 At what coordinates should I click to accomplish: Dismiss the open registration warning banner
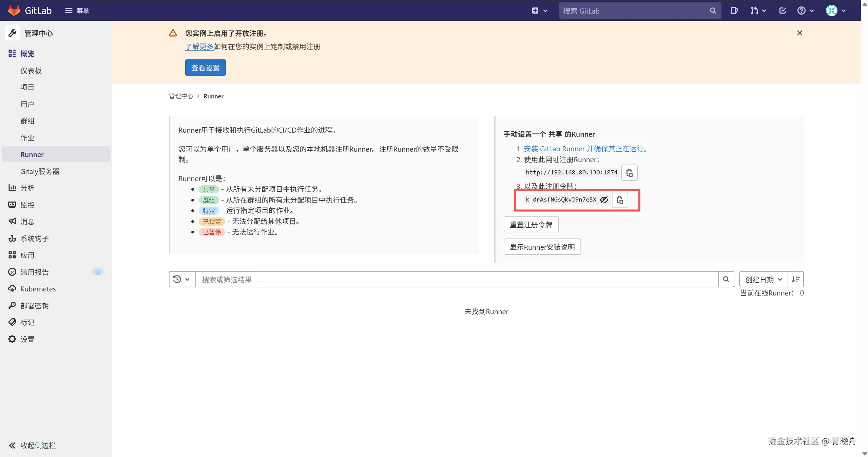[x=799, y=33]
